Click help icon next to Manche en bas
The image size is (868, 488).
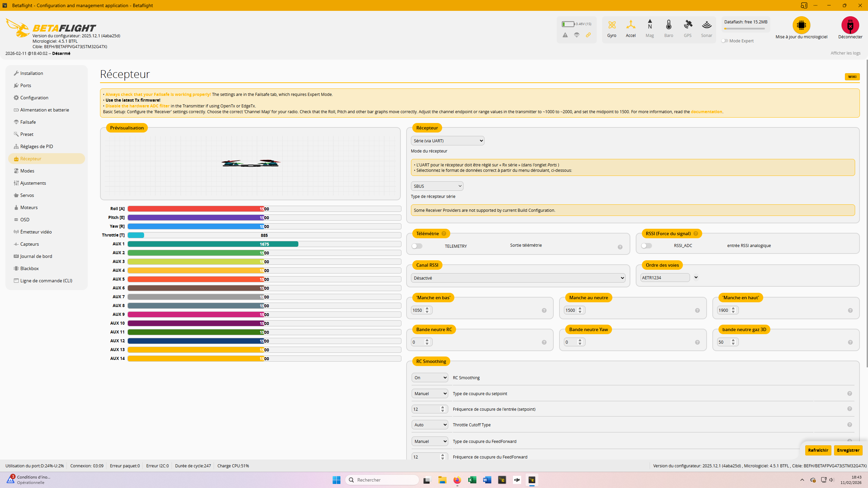tap(544, 310)
